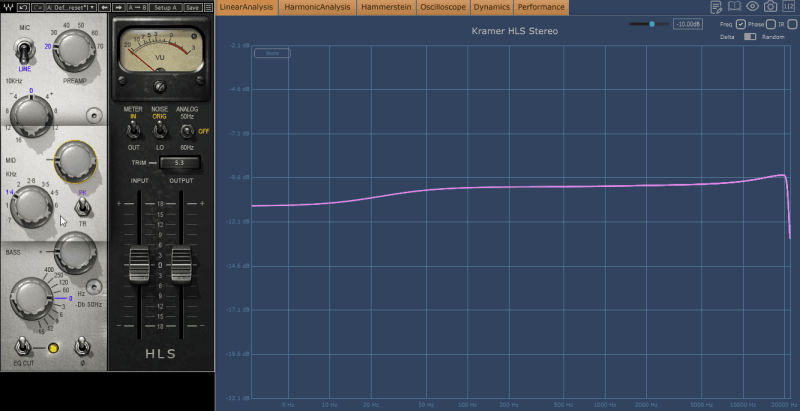Click the eye view icon
Image resolution: width=800 pixels, height=411 pixels.
pyautogui.click(x=752, y=7)
